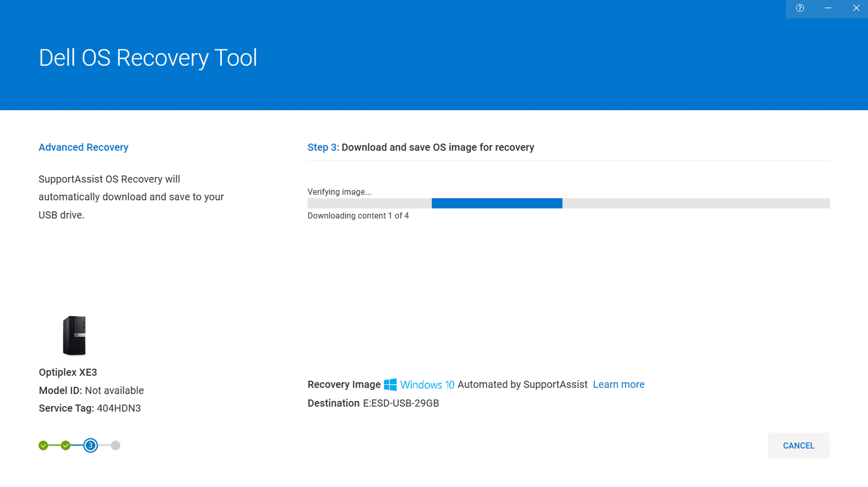Click the Step 3 heading label
Screen dimensions: 868x487
point(323,147)
